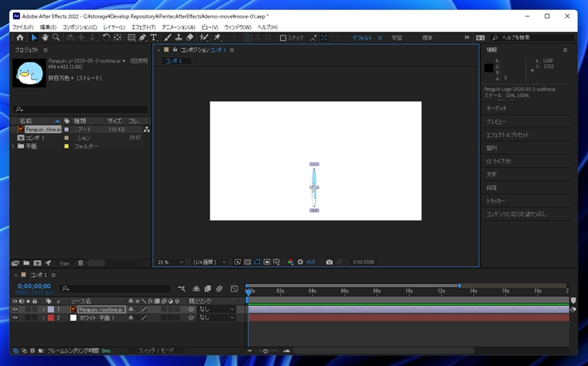Screen dimensions: 588x366
Task: Switch to the 学習 workspace
Action: (397, 38)
